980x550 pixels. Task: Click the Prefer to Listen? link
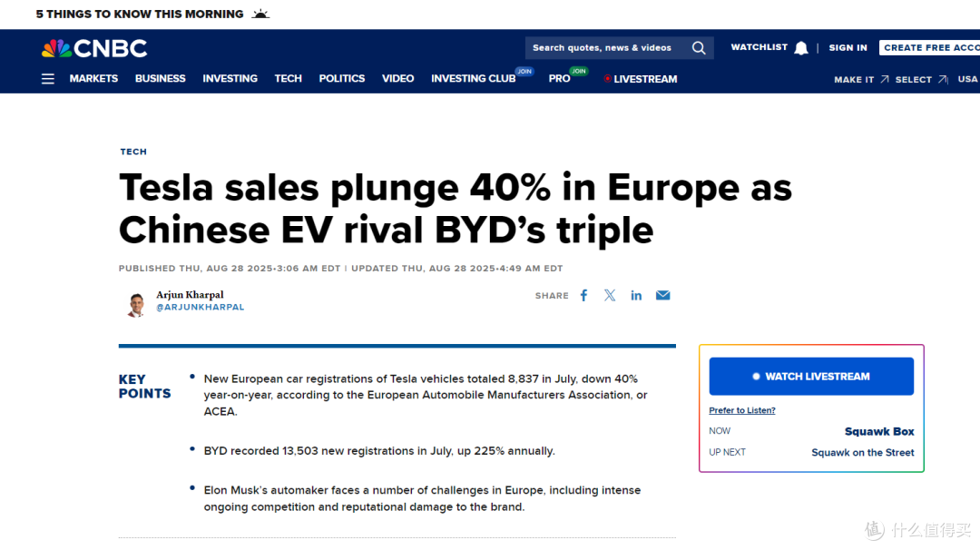pos(742,410)
